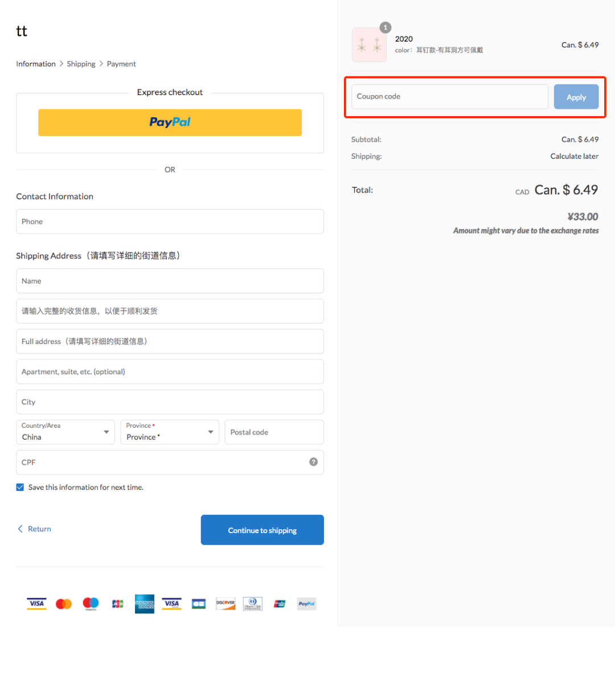Apply the coupon code
Screen dimensions: 615x700
coord(576,97)
